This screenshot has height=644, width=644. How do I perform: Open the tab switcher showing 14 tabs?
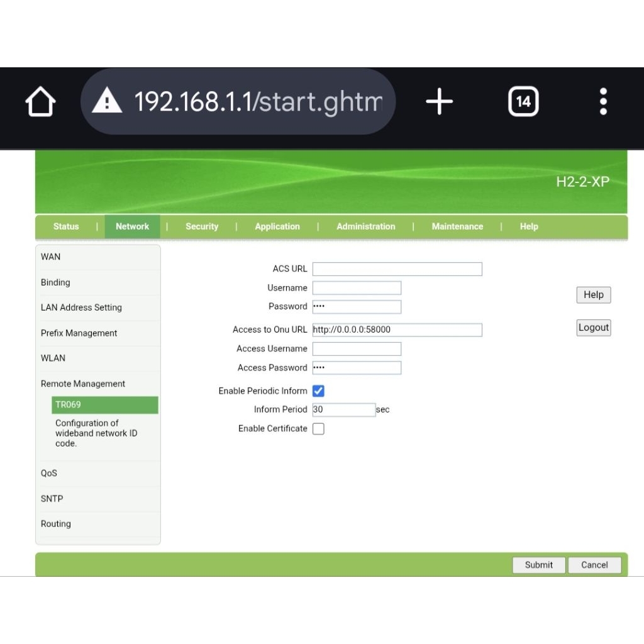point(523,101)
